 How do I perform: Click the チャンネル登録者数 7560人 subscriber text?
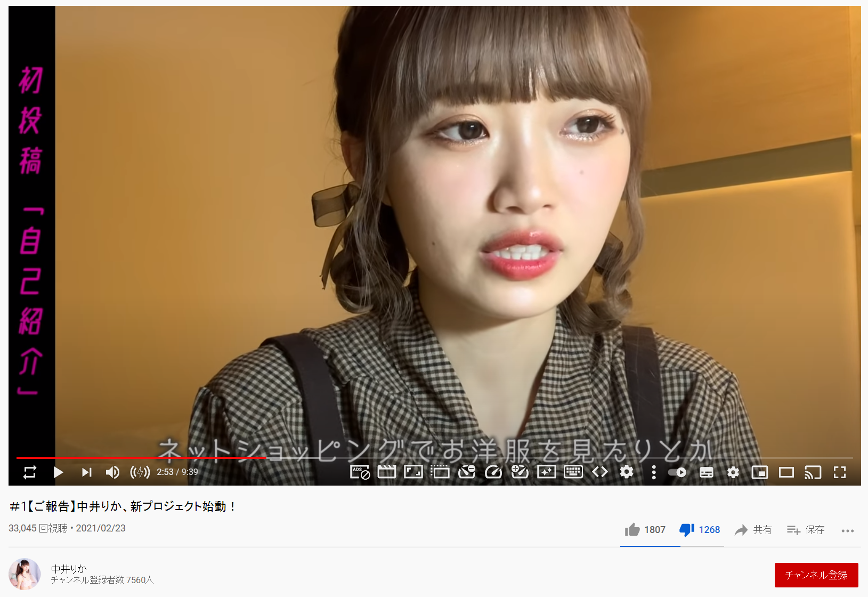tap(102, 580)
